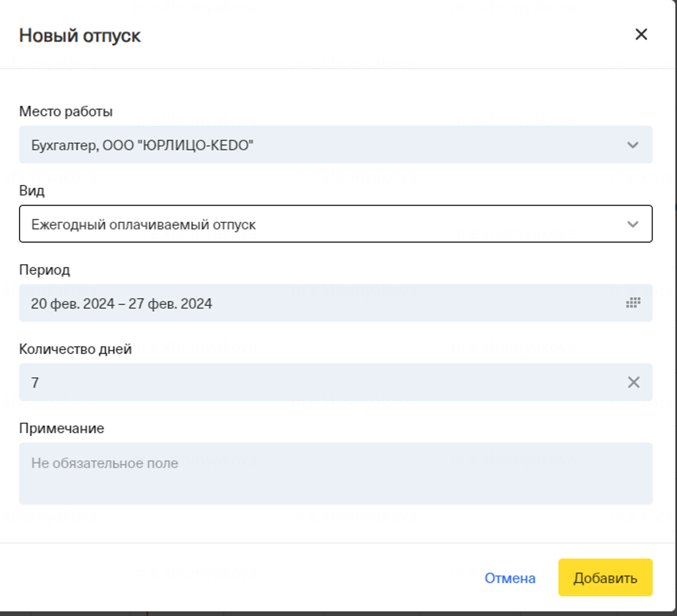Click the Ежегодный оплачиваемый отпуск type value
Viewport: 677px width, 616px height.
(143, 225)
